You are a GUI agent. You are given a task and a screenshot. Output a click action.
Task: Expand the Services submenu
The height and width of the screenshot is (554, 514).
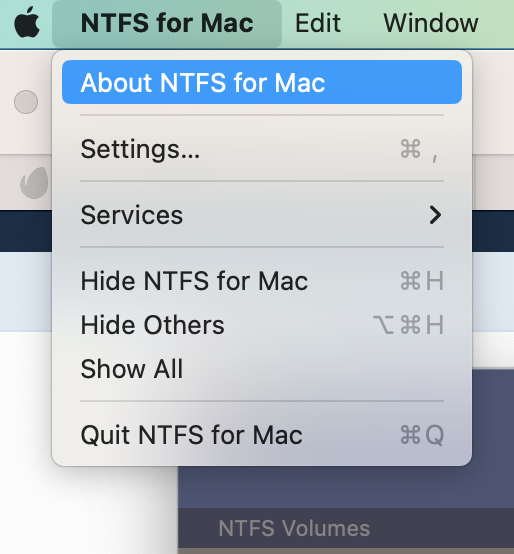point(262,215)
